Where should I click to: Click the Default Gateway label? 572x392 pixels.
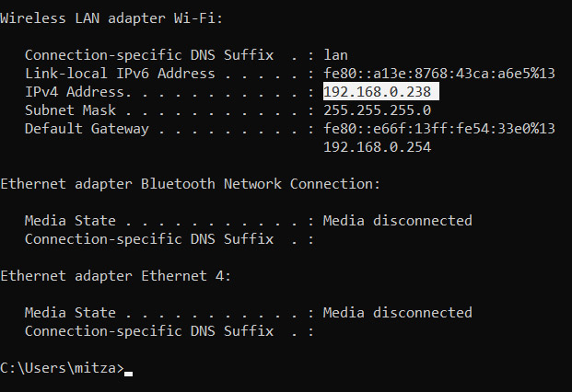87,129
